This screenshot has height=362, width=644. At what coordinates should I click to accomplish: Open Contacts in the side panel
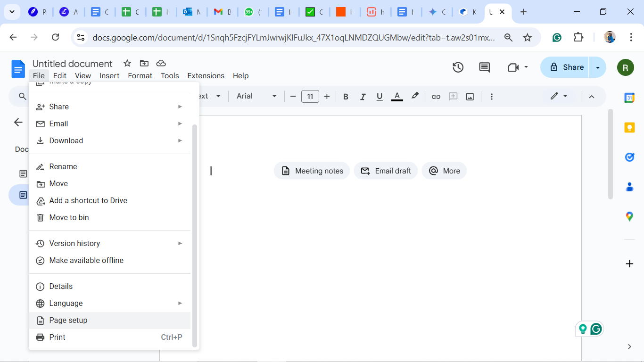(x=629, y=187)
